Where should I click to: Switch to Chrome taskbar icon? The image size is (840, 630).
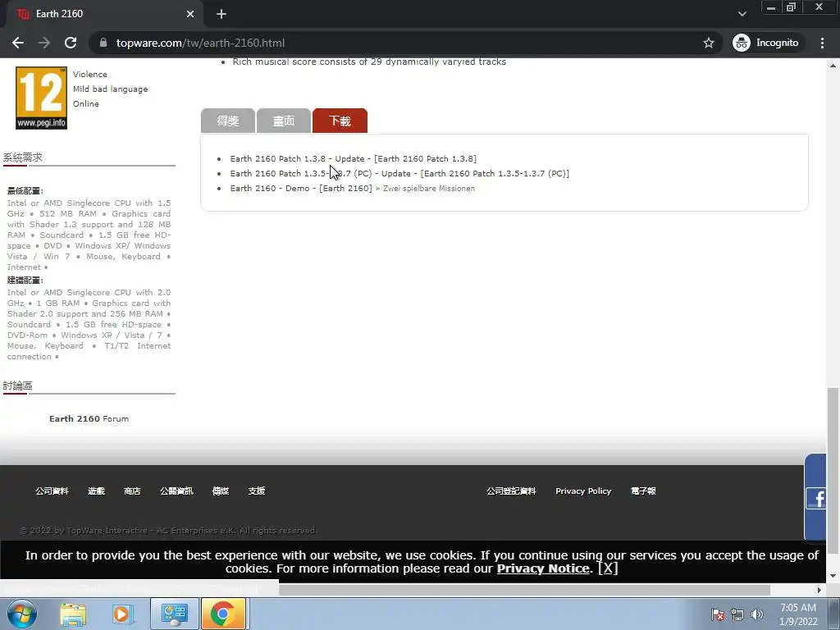pos(223,614)
